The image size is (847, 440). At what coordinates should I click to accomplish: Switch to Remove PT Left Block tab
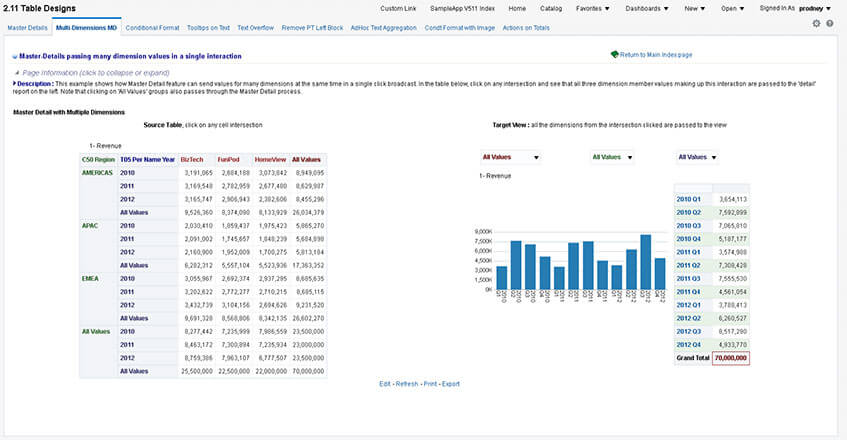[312, 28]
